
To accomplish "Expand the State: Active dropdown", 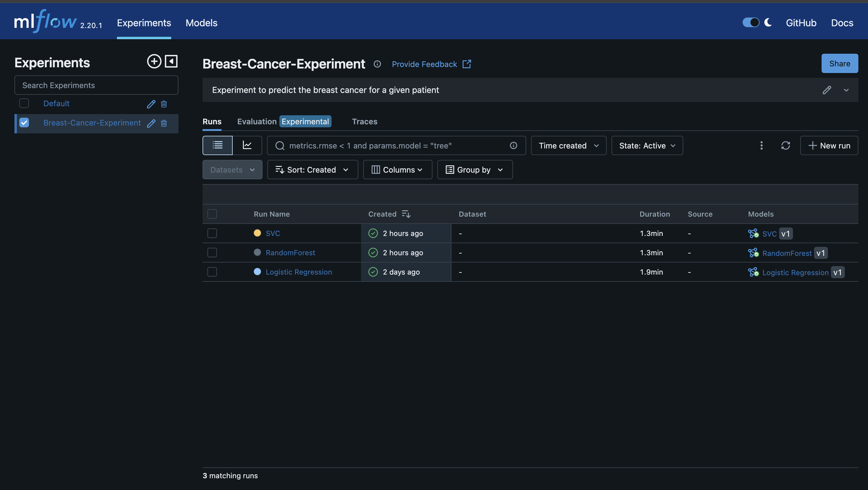I will coord(647,145).
